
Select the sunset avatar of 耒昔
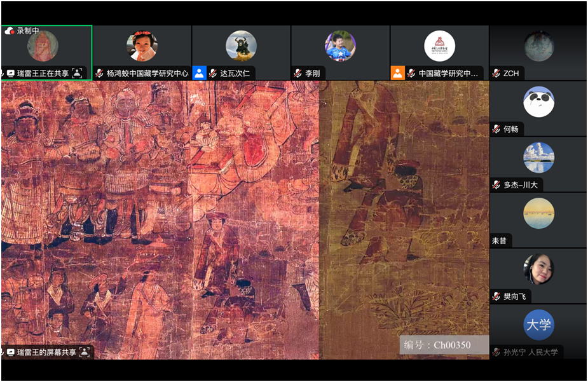click(x=539, y=214)
